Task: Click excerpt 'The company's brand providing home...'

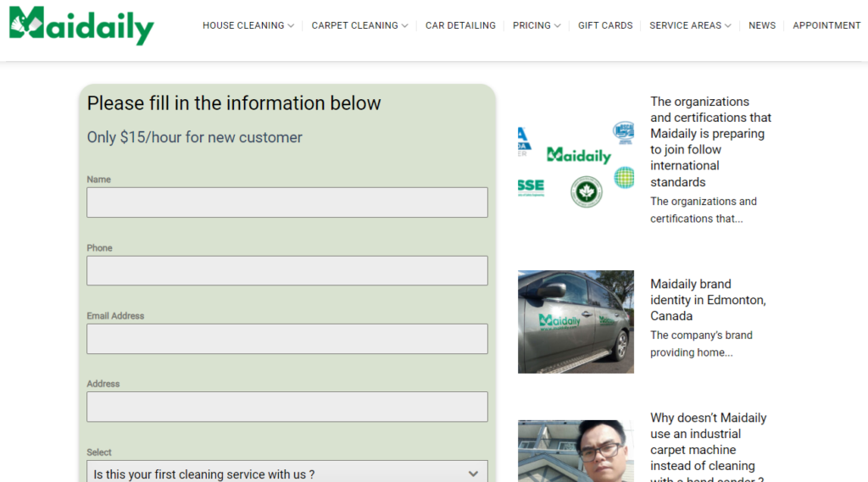Action: [701, 344]
